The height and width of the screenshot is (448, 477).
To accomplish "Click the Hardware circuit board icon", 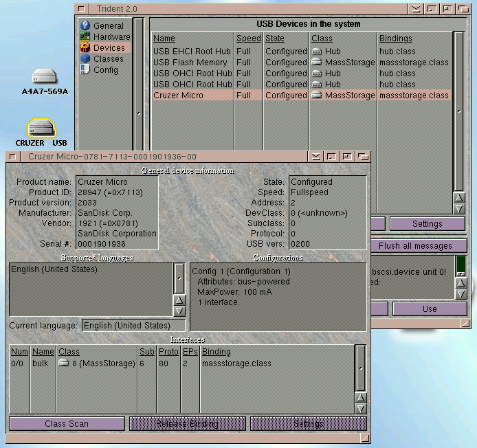I will pyautogui.click(x=85, y=36).
